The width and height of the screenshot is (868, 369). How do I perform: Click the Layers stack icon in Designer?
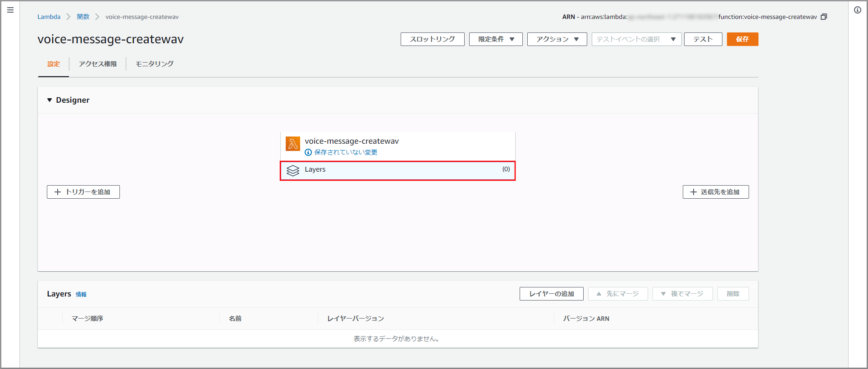click(x=293, y=170)
